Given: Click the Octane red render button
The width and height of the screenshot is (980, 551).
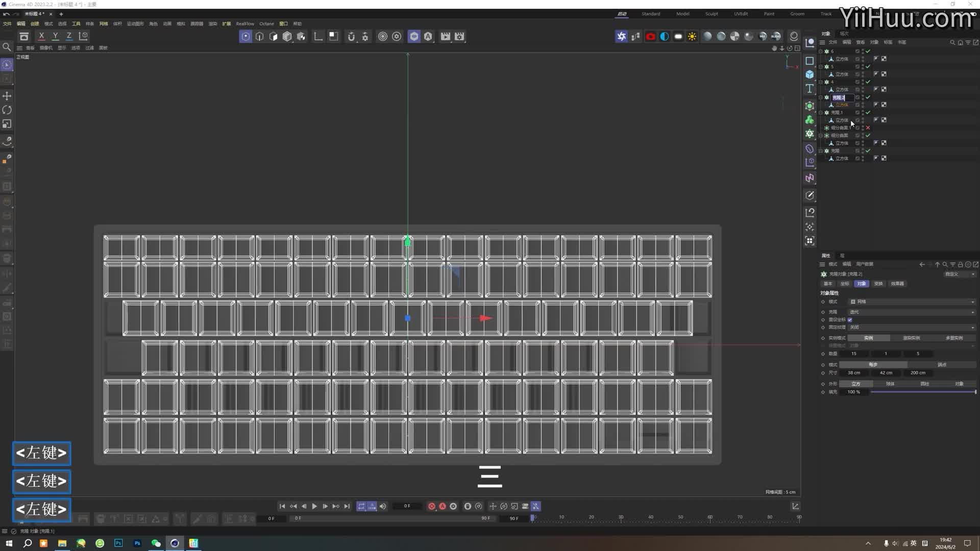Looking at the screenshot, I should 650,36.
